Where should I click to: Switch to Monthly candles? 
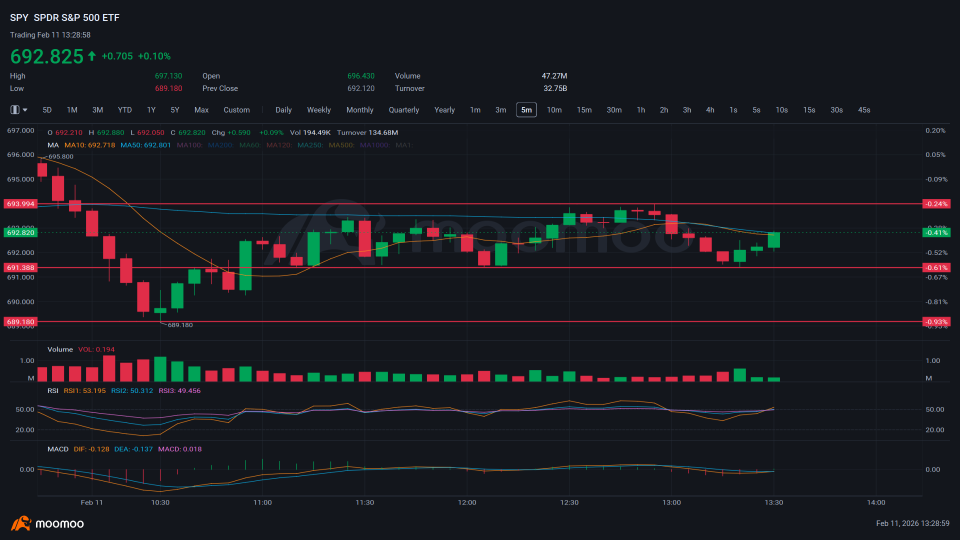tap(360, 110)
